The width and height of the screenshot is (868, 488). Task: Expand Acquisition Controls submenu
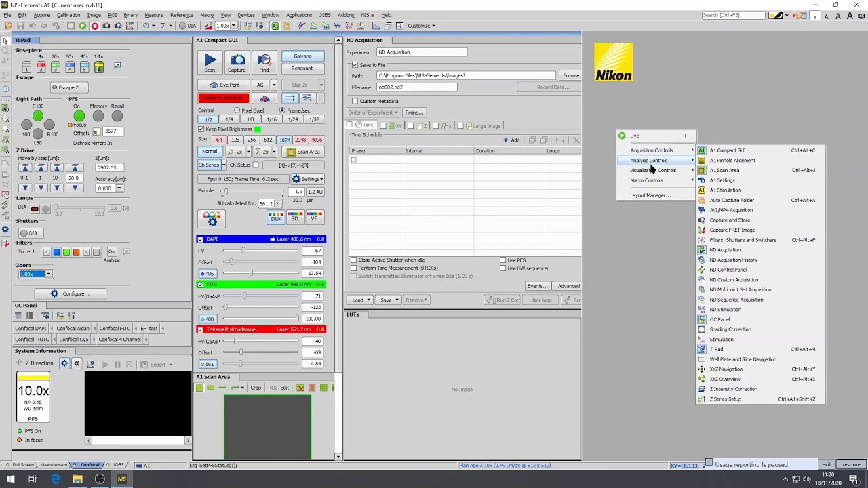[x=656, y=150]
